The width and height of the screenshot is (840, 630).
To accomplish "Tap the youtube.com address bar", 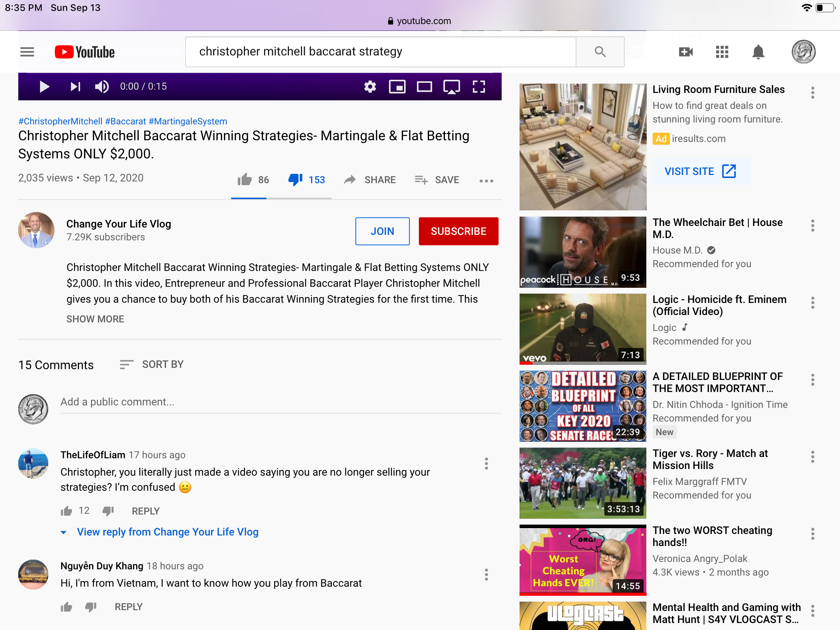I will pyautogui.click(x=420, y=21).
